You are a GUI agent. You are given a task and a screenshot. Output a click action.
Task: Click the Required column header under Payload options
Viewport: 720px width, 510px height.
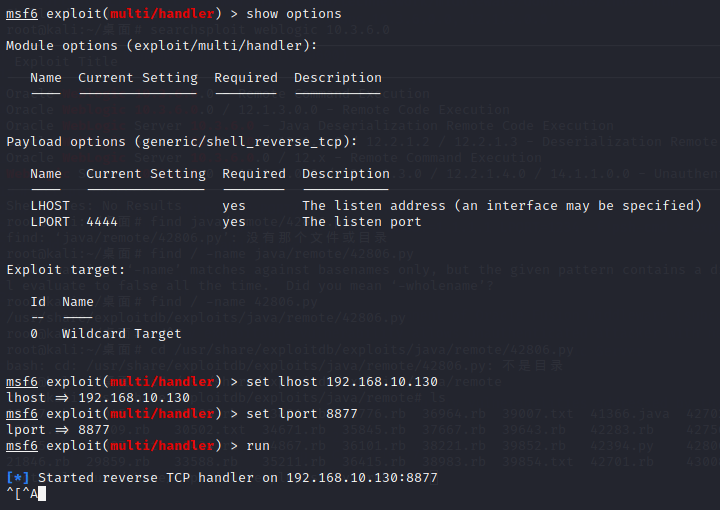point(254,174)
